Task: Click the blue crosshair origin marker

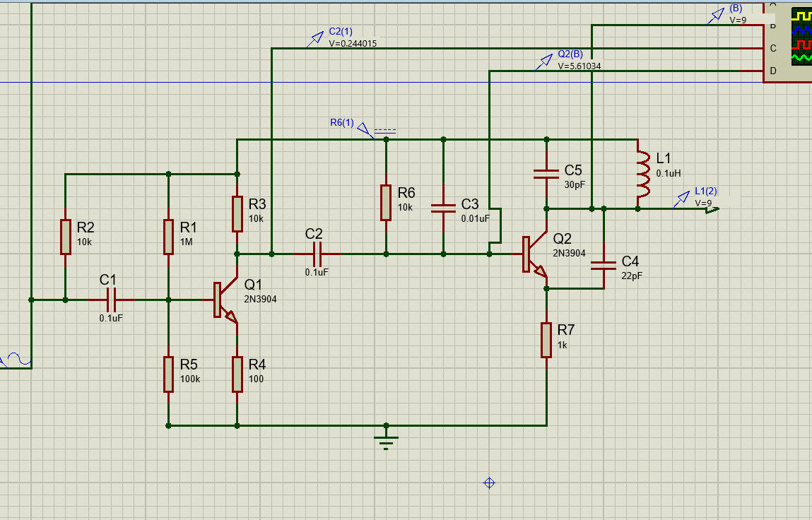Action: coord(488,483)
